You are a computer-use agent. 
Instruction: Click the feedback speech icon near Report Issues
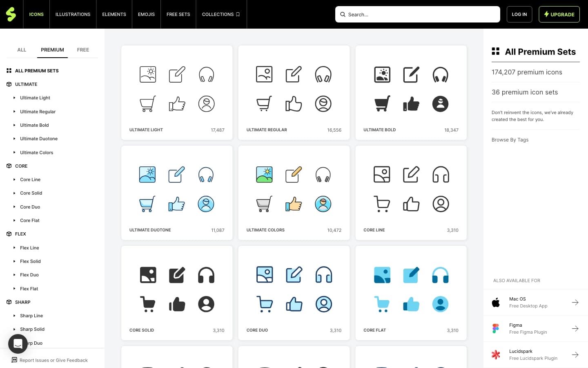(14, 360)
